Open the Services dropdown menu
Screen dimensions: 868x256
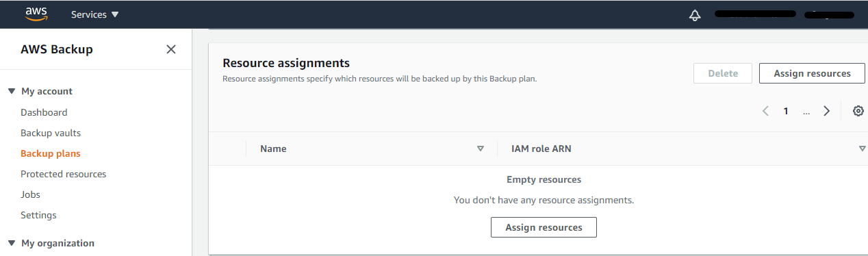pos(94,14)
